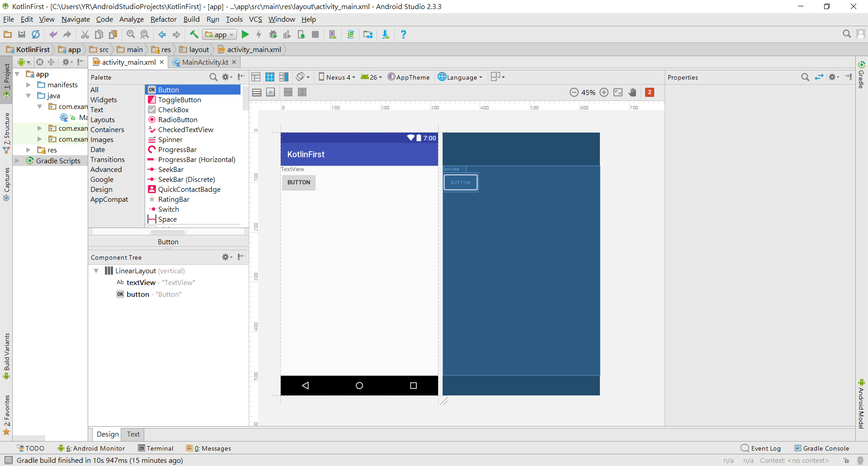Select Widgets palette category
Screen dimensions: 868x466
coord(104,100)
